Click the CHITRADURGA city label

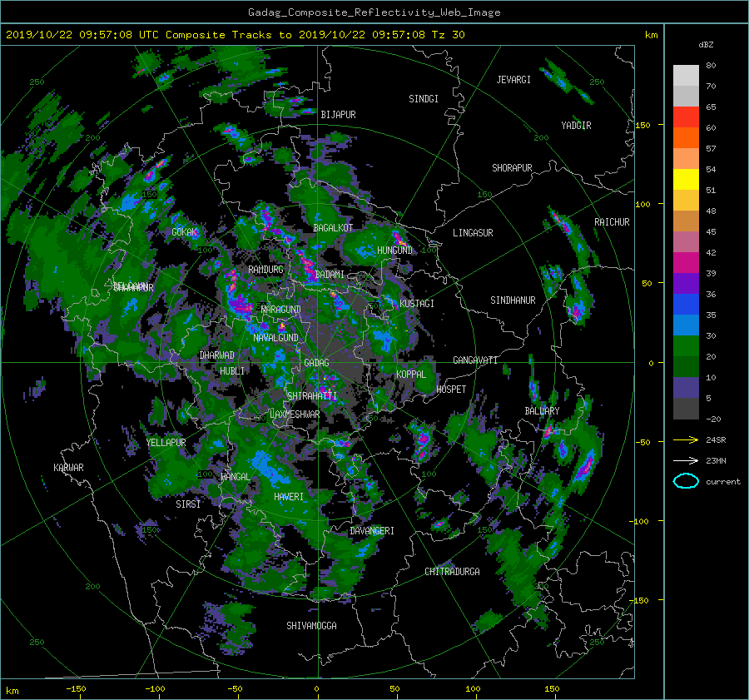pos(452,572)
